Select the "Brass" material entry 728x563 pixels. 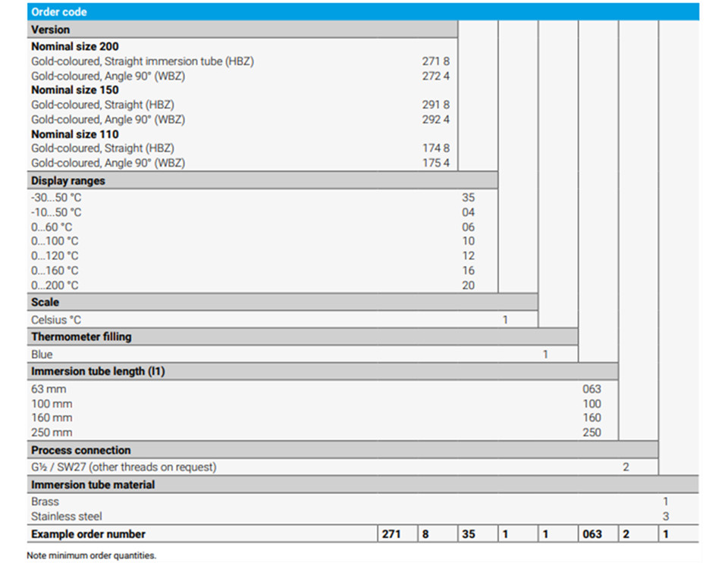[x=45, y=502]
